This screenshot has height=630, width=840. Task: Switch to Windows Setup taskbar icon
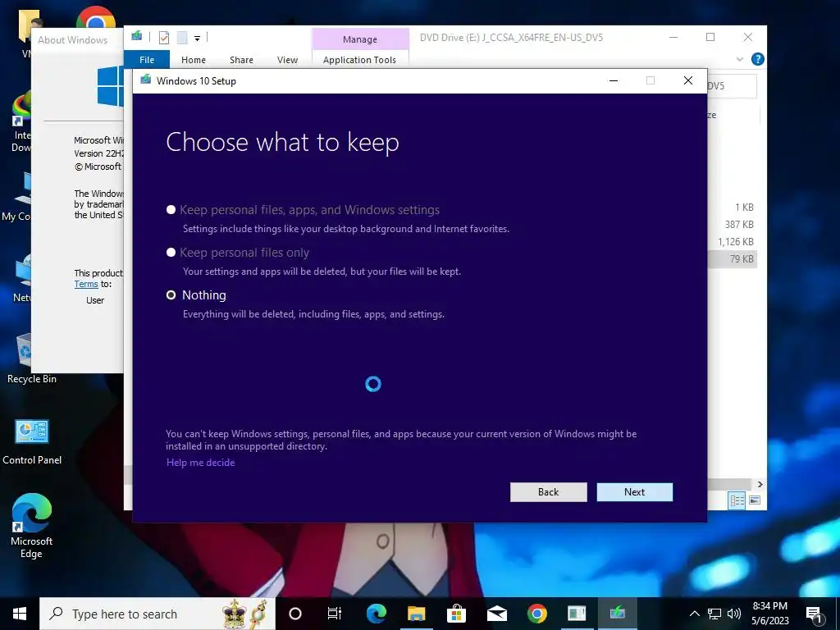click(617, 614)
